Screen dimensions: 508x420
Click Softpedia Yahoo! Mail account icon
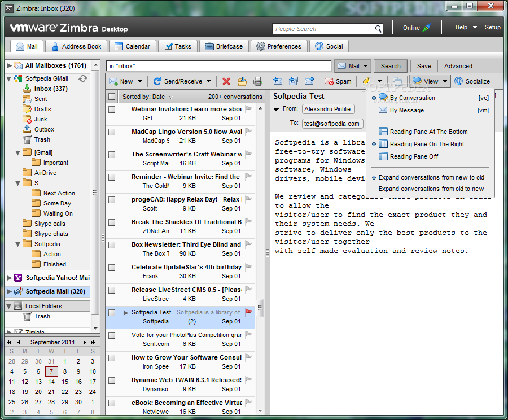click(x=19, y=278)
